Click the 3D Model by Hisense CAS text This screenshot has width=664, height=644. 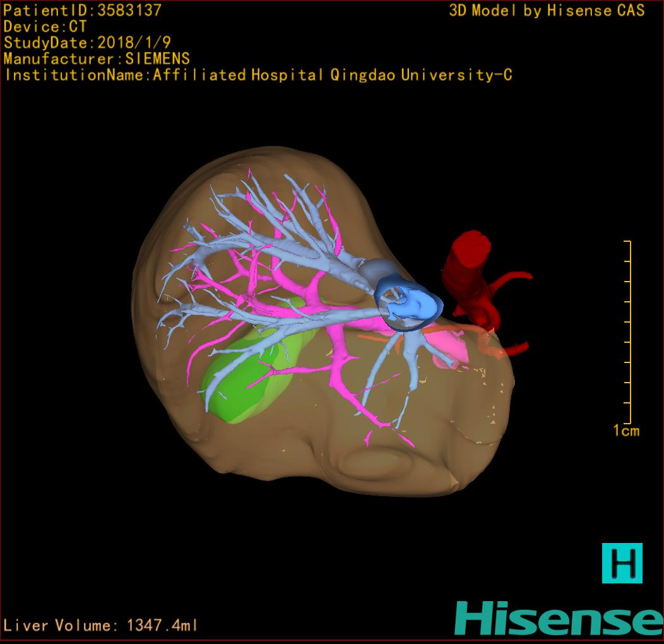(x=547, y=10)
